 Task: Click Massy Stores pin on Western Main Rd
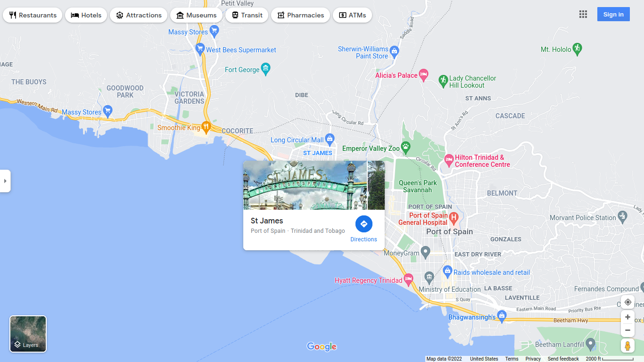107,111
